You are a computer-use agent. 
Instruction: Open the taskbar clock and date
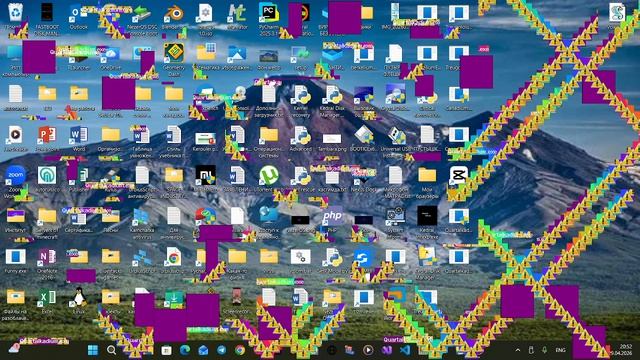pos(622,350)
